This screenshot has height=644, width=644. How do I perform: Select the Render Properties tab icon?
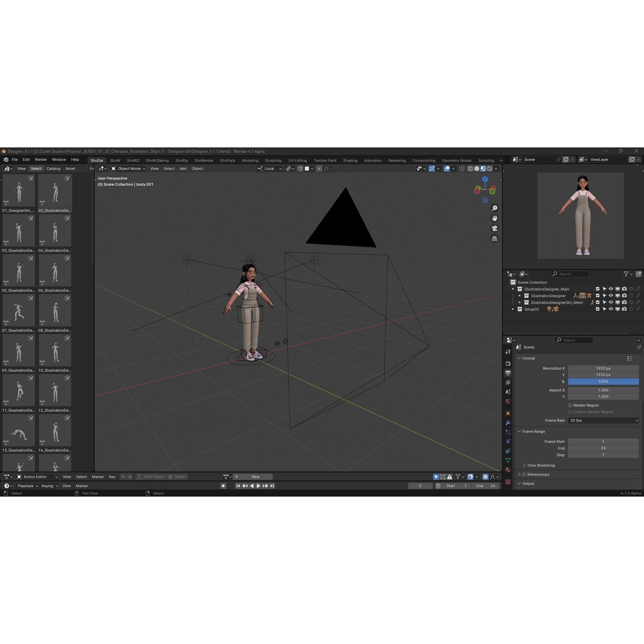point(508,363)
